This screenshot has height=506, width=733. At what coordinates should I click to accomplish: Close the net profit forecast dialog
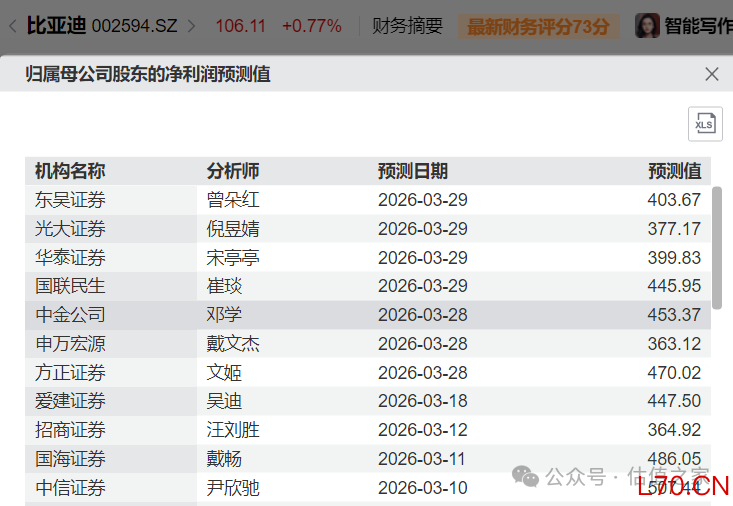point(711,74)
